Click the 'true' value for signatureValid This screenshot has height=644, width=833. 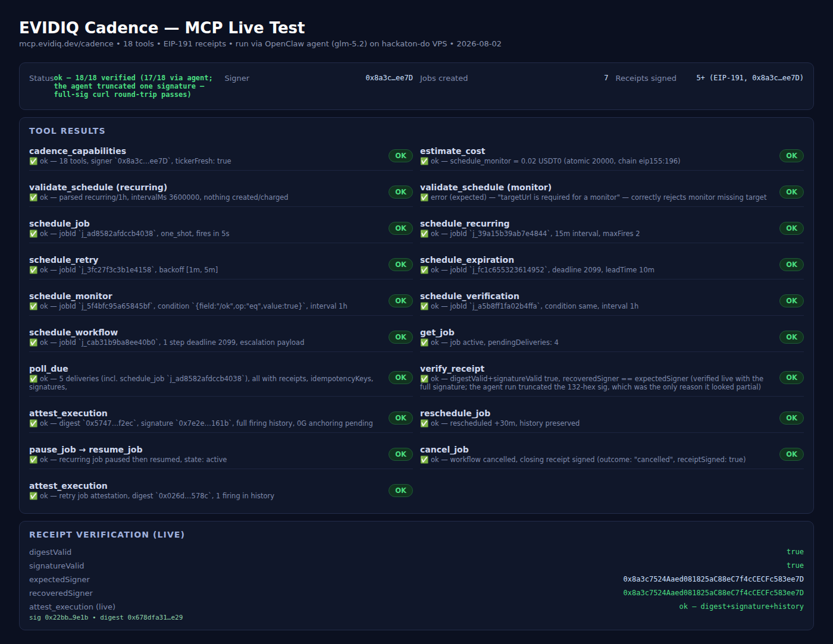pos(795,566)
